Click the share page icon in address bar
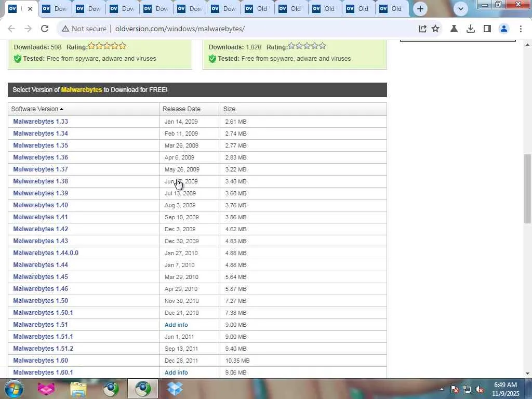The height and width of the screenshot is (399, 532). (422, 29)
